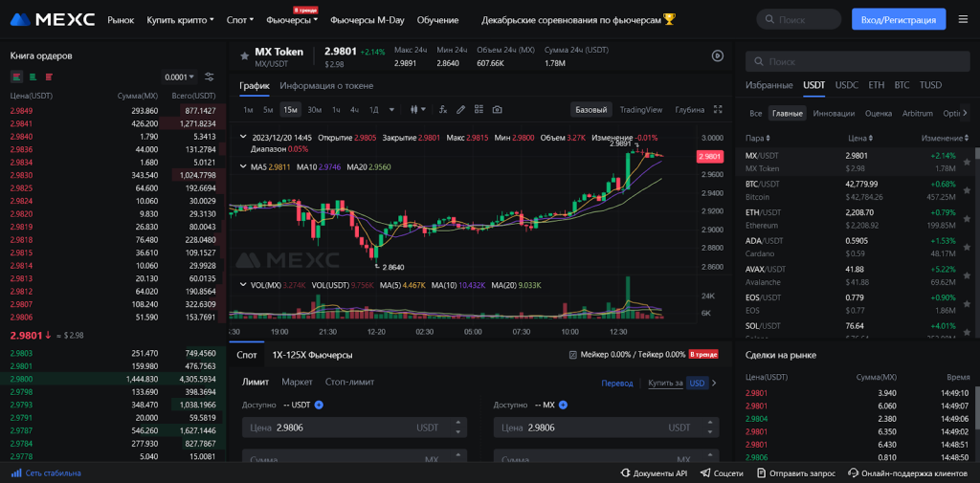
Task: Select the Стоп-лимит order type tab
Action: [x=350, y=382]
